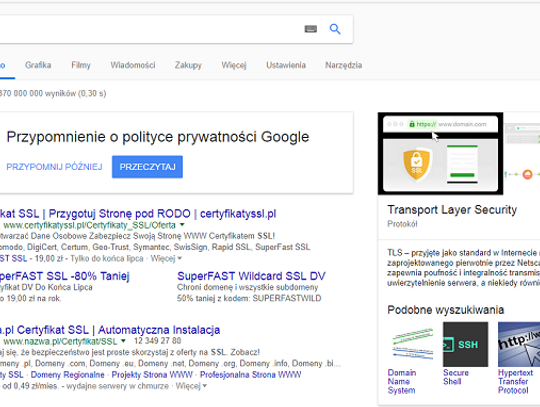Click the Secure Shell link text
This screenshot has width=540, height=407.
pyautogui.click(x=456, y=377)
